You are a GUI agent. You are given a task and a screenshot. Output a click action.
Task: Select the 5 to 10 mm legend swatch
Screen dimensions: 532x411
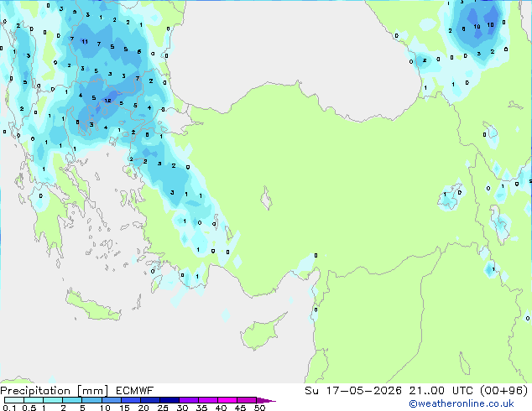pyautogui.click(x=91, y=400)
